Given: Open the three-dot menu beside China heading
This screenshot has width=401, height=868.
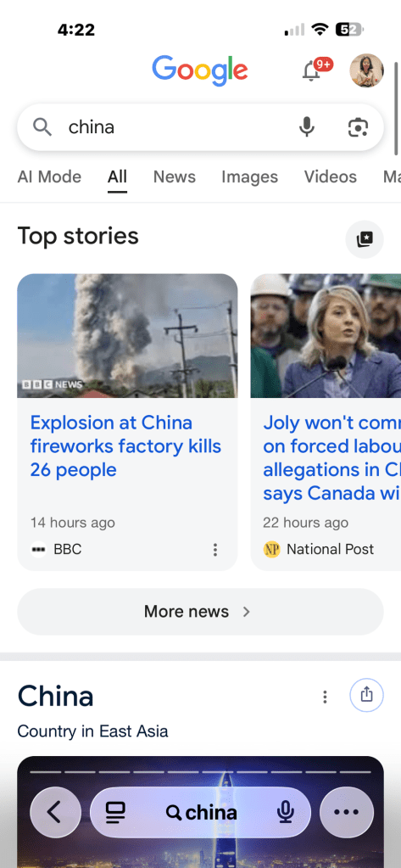Looking at the screenshot, I should [326, 697].
